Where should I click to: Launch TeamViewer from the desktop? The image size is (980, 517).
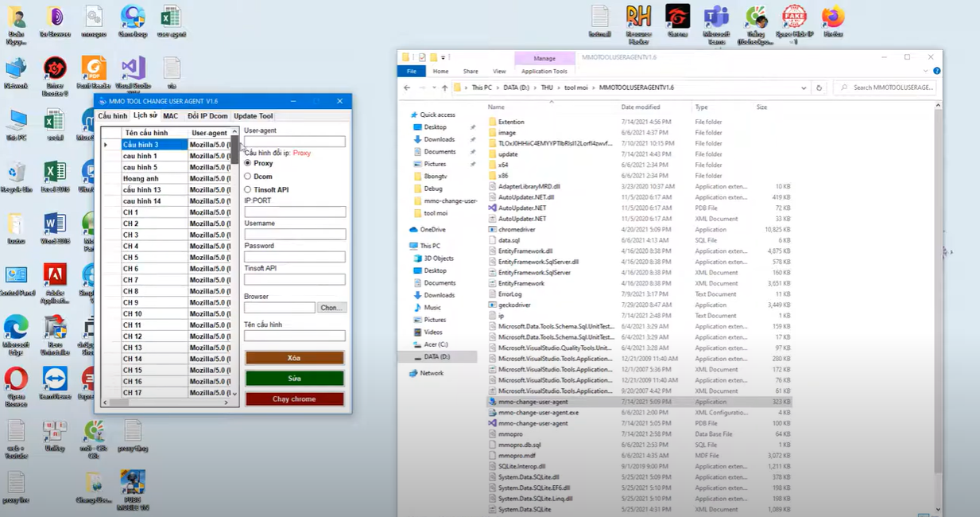(x=55, y=379)
